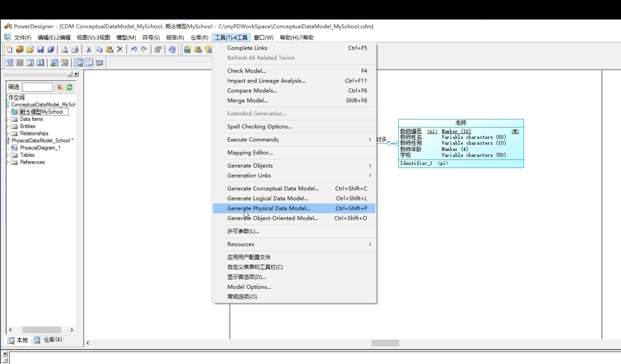Select Generate Conceptual Data Model option
This screenshot has height=364, width=621.
coord(273,188)
